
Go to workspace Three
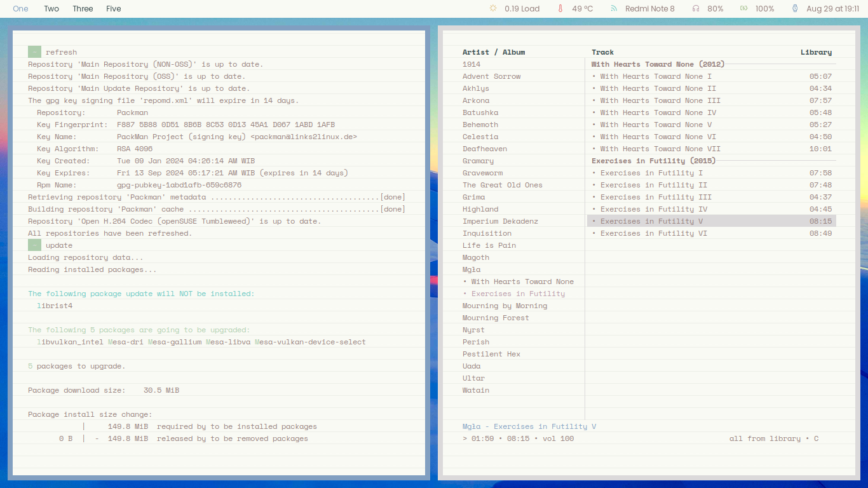point(83,9)
